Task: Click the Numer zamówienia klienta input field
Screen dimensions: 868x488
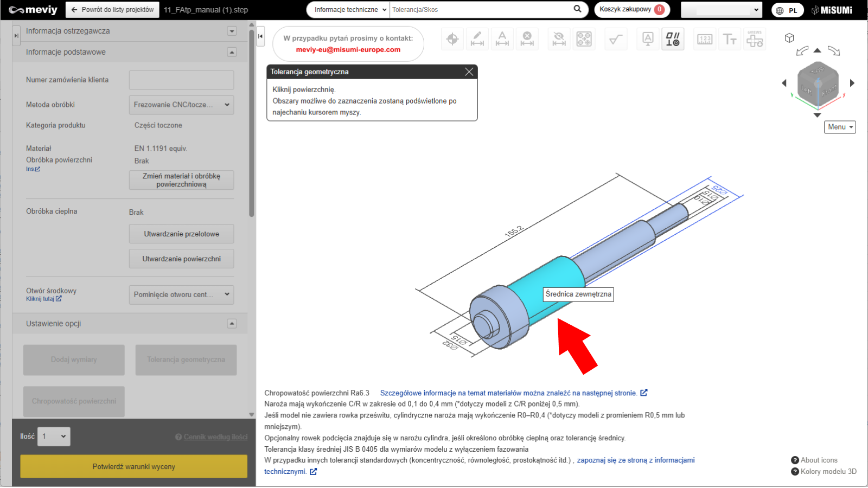Action: tap(181, 80)
